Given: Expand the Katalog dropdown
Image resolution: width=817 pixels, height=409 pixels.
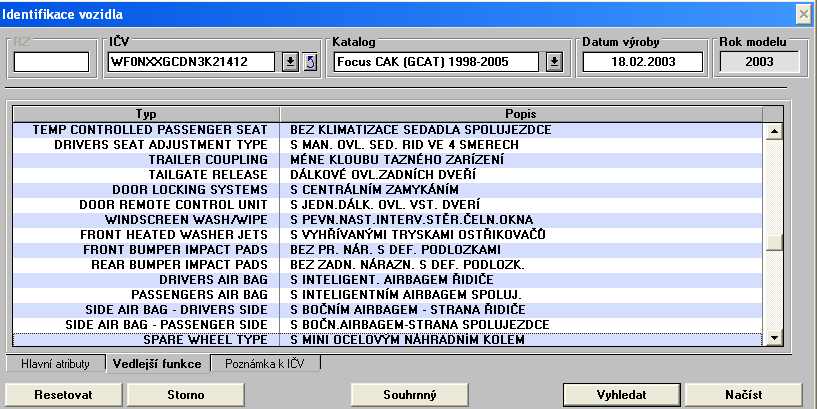Looking at the screenshot, I should pyautogui.click(x=554, y=62).
